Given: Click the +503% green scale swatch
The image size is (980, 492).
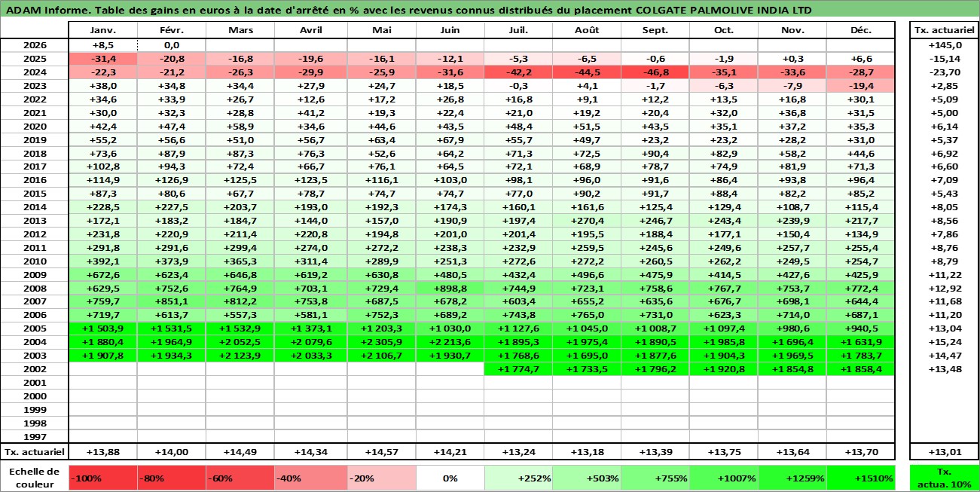Looking at the screenshot, I should tap(586, 478).
